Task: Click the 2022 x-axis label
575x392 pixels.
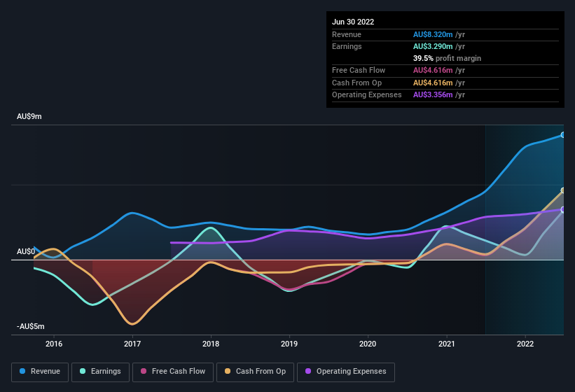Action: click(x=525, y=344)
